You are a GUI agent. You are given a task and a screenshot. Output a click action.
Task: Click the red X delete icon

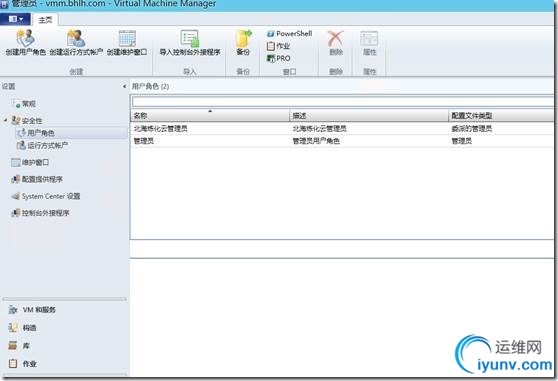pos(336,38)
